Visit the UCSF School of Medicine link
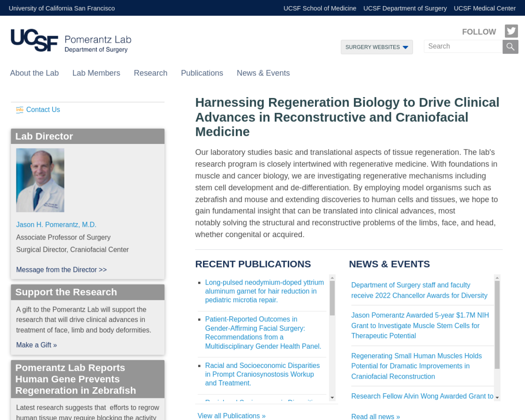This screenshot has height=420, width=525. 320,8
